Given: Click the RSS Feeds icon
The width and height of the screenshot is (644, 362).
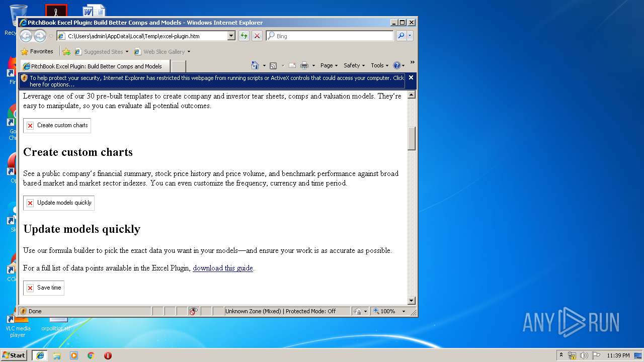Looking at the screenshot, I should coord(273,65).
